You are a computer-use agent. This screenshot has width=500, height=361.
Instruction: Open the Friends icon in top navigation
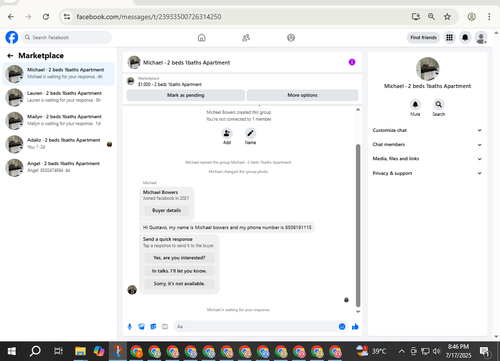[246, 38]
